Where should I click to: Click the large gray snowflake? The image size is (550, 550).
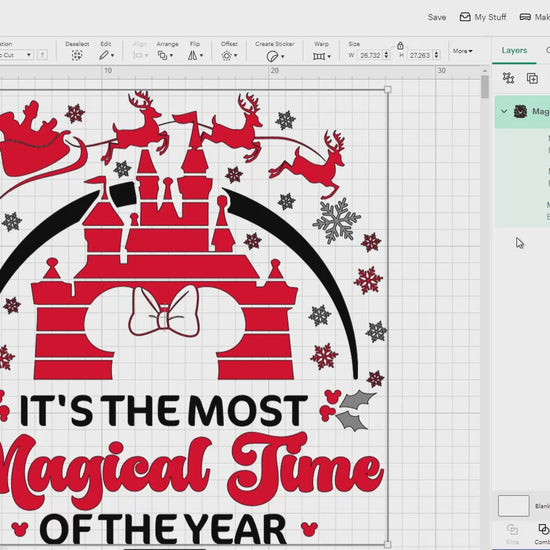pyautogui.click(x=336, y=221)
